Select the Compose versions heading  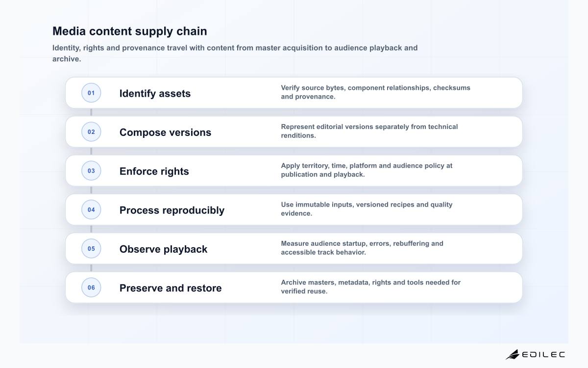(x=165, y=132)
